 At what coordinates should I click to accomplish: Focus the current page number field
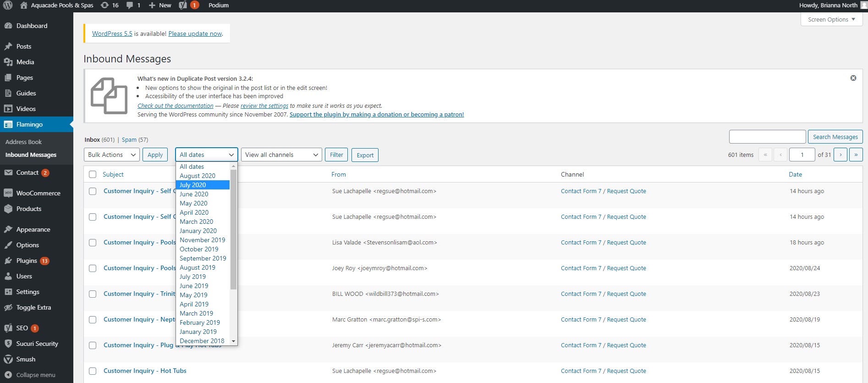coord(802,155)
